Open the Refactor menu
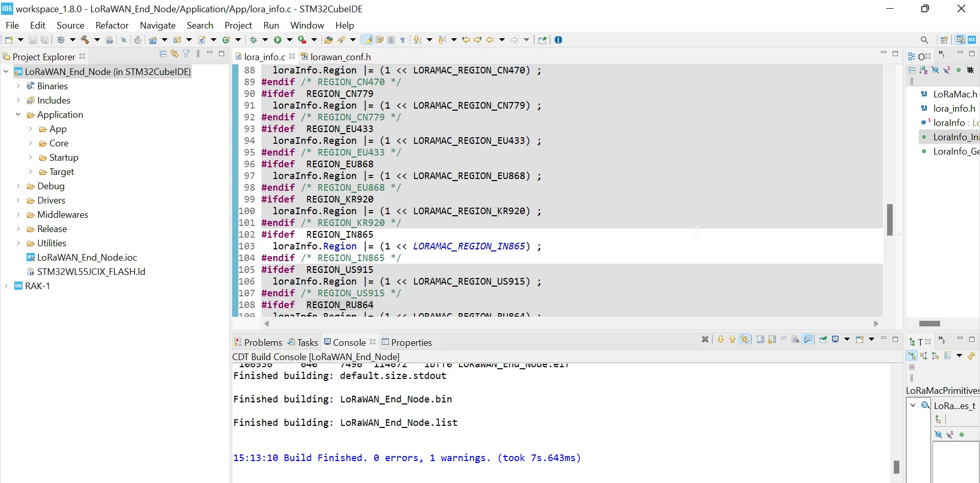 112,25
